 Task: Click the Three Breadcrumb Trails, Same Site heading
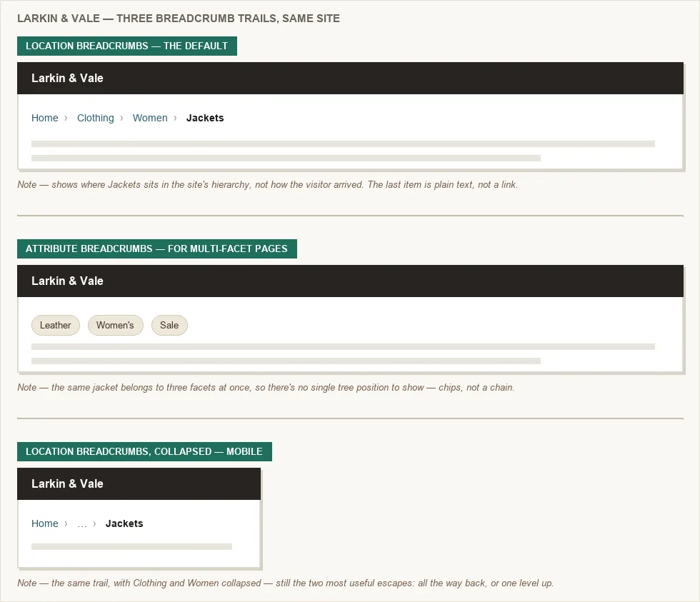pos(179,19)
